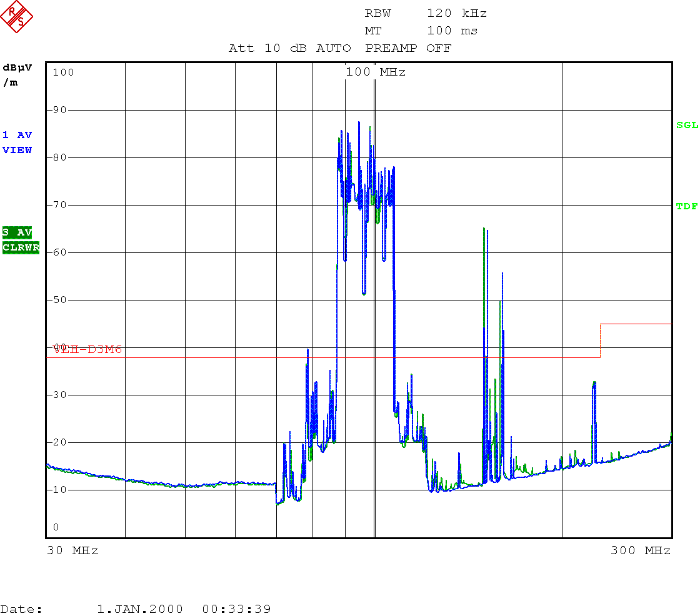The image size is (700, 616).
Task: Click the VEH-D3M6 limit line label
Action: [87, 349]
